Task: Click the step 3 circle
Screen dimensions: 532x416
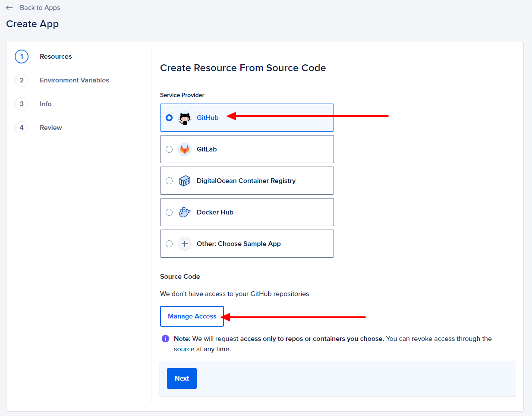Action: pyautogui.click(x=22, y=104)
